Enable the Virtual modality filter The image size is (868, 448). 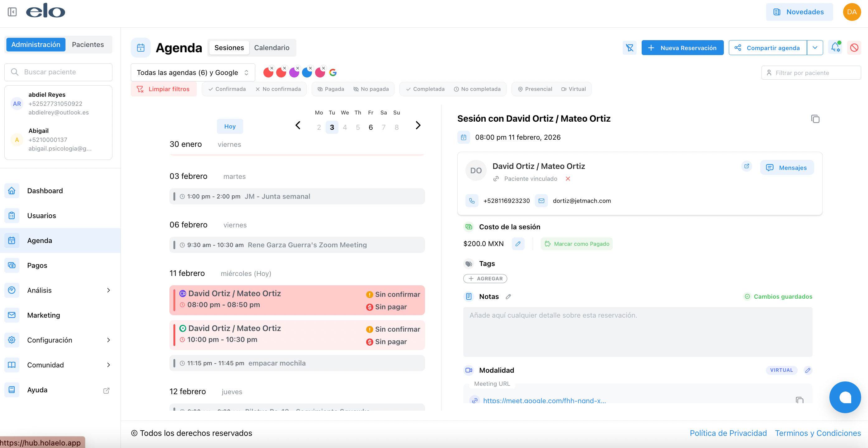(x=573, y=89)
